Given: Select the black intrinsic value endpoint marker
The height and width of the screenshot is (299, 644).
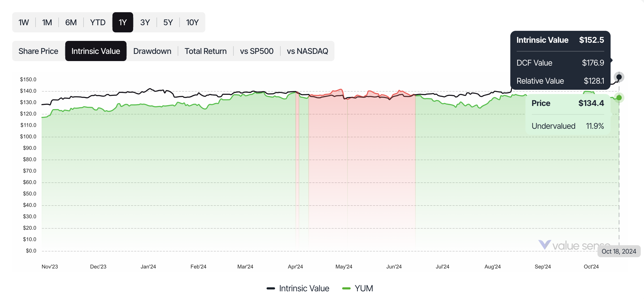Looking at the screenshot, I should [619, 77].
